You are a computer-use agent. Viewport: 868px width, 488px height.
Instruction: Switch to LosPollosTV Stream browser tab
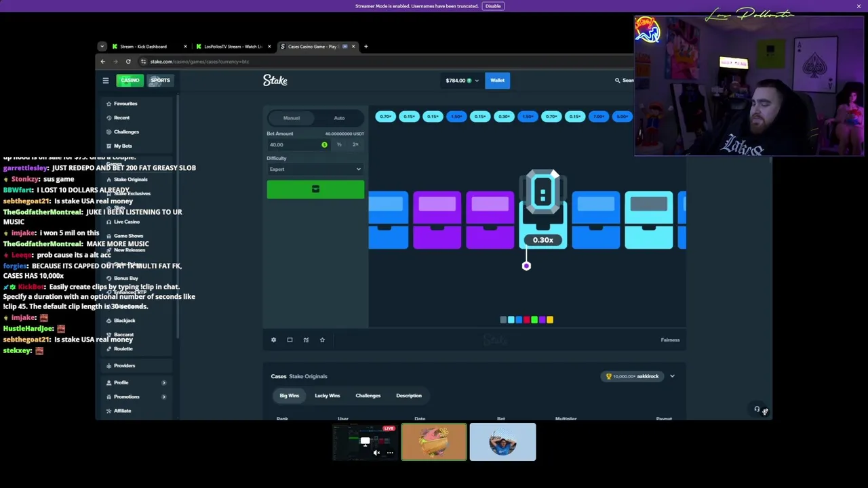pos(233,47)
